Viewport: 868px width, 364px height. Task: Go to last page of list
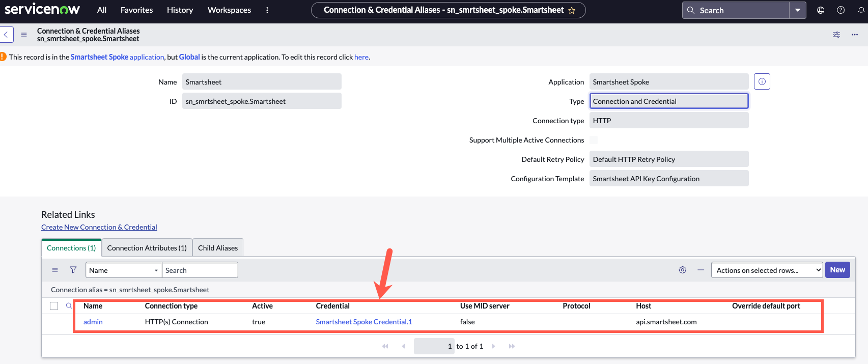[512, 346]
